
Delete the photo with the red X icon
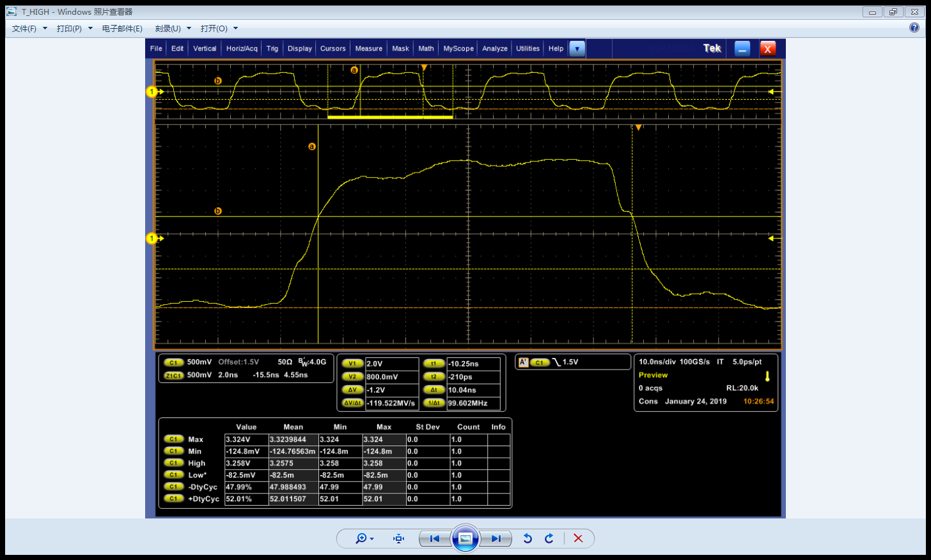click(578, 539)
